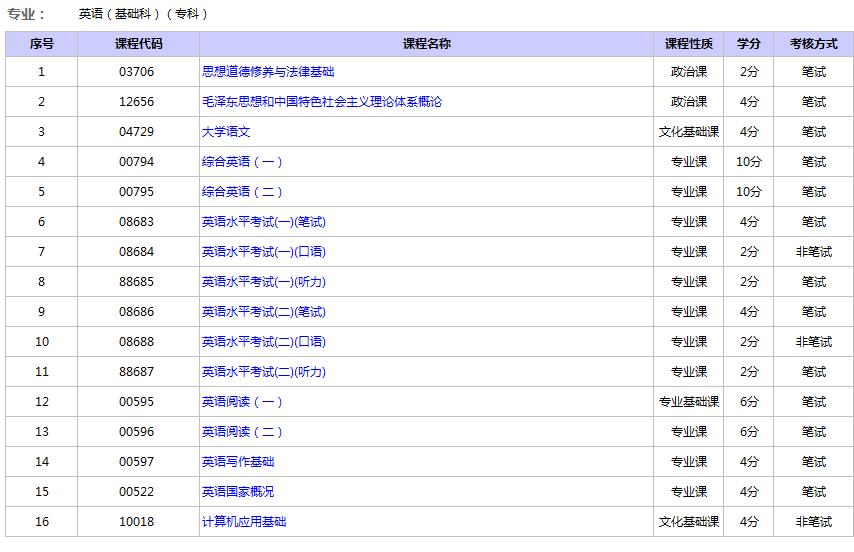854x552 pixels.
Task: Select the 英语阅读（二） course link
Action: [243, 432]
